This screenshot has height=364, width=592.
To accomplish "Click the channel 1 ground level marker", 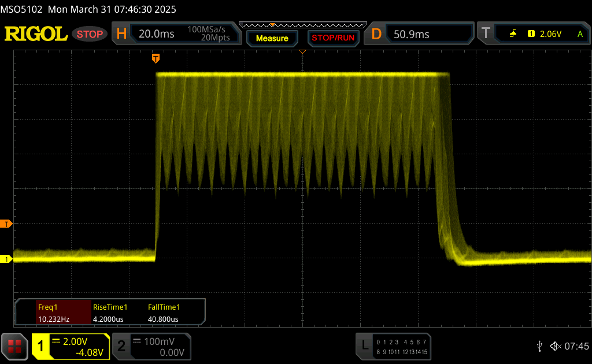I will tap(6, 259).
